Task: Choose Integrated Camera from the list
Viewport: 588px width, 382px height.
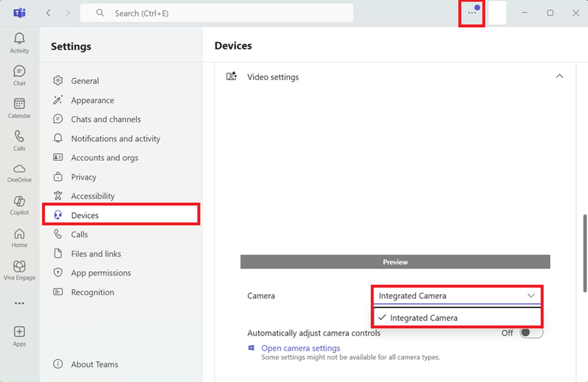Action: [x=457, y=318]
